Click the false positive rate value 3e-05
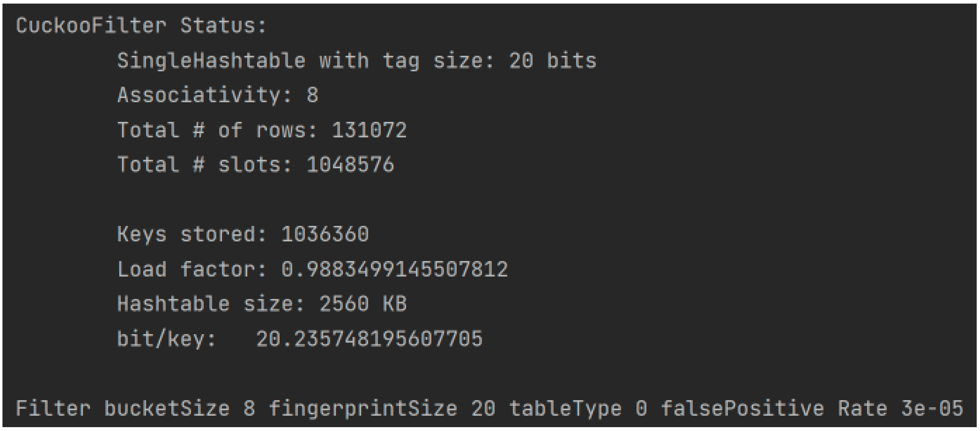Viewport: 980px width, 431px height. tap(932, 408)
